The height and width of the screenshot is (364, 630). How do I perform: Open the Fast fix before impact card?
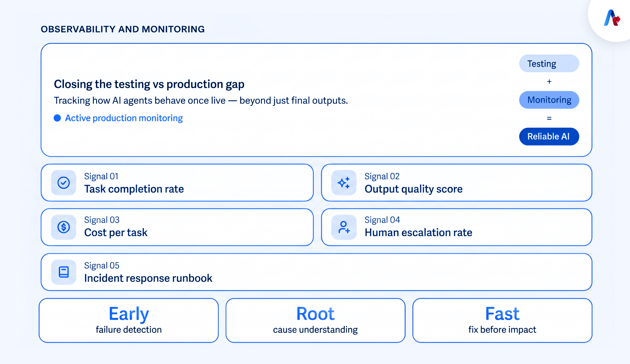coord(502,320)
